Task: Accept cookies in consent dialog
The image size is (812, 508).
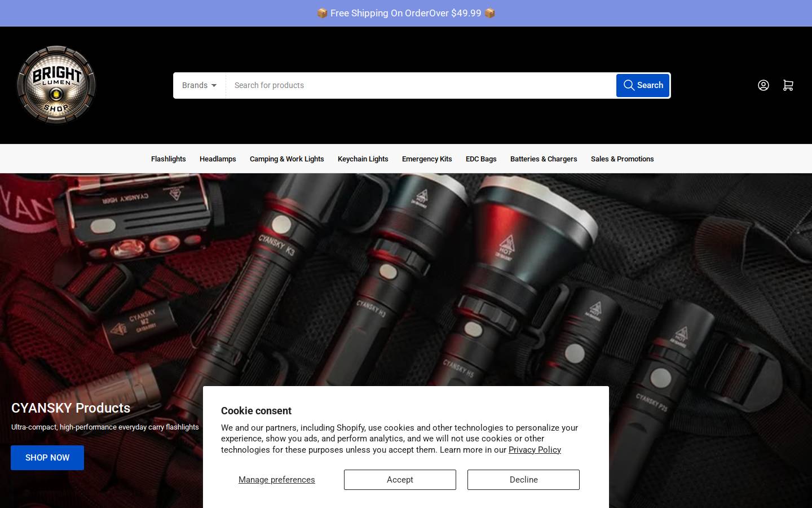Action: tap(400, 480)
